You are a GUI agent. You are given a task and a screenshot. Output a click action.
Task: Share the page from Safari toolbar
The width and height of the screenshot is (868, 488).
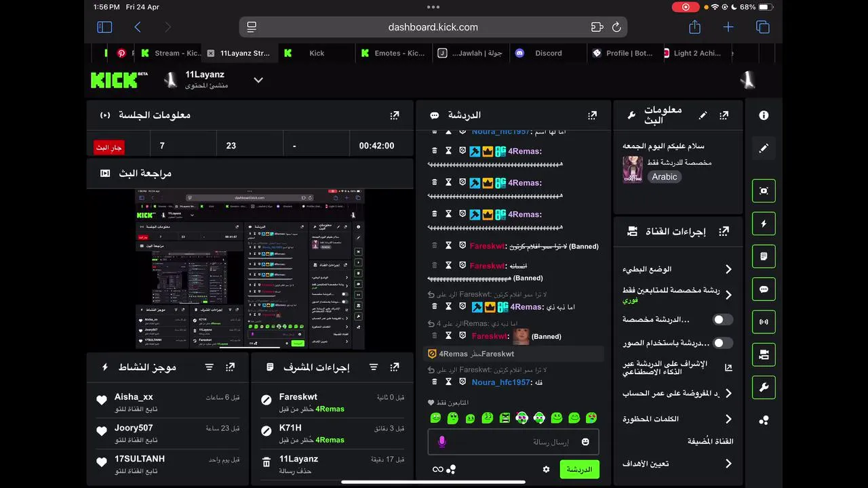694,27
